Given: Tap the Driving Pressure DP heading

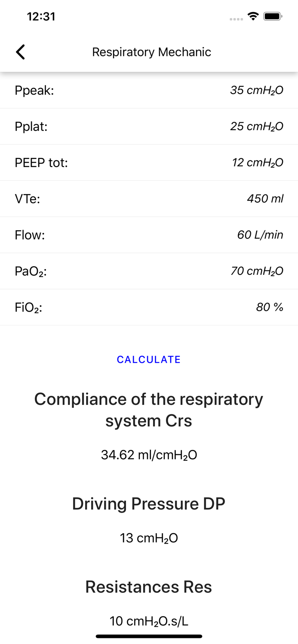Looking at the screenshot, I should [149, 503].
